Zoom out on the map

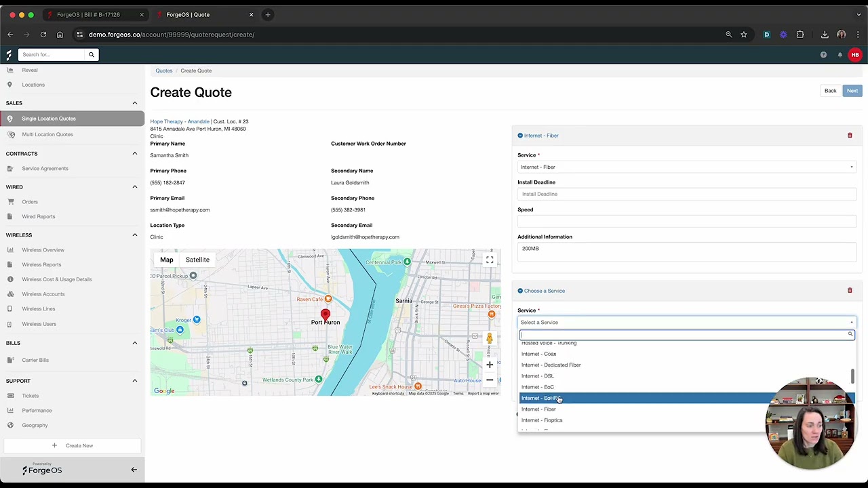coord(490,380)
